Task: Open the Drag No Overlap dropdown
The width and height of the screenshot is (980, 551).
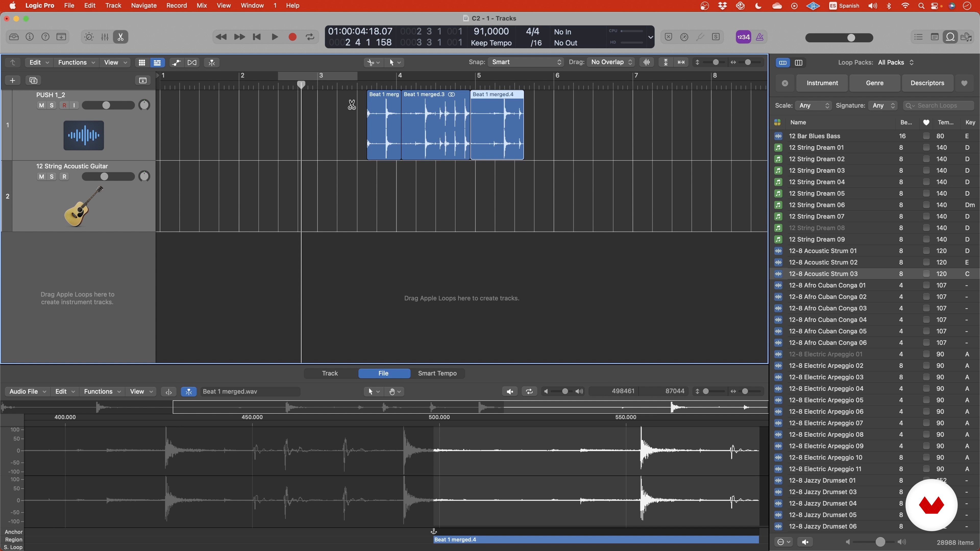Action: [611, 62]
